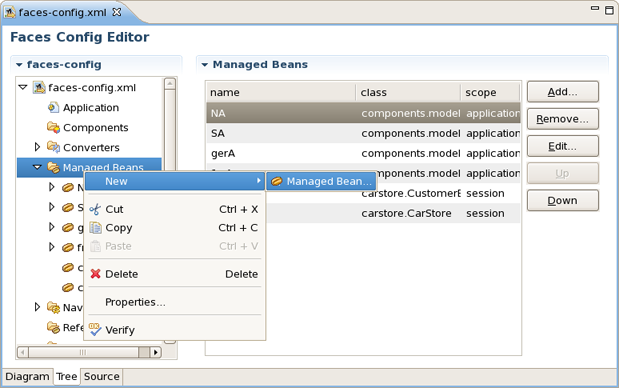
Task: Click the Remove... button
Action: point(563,119)
